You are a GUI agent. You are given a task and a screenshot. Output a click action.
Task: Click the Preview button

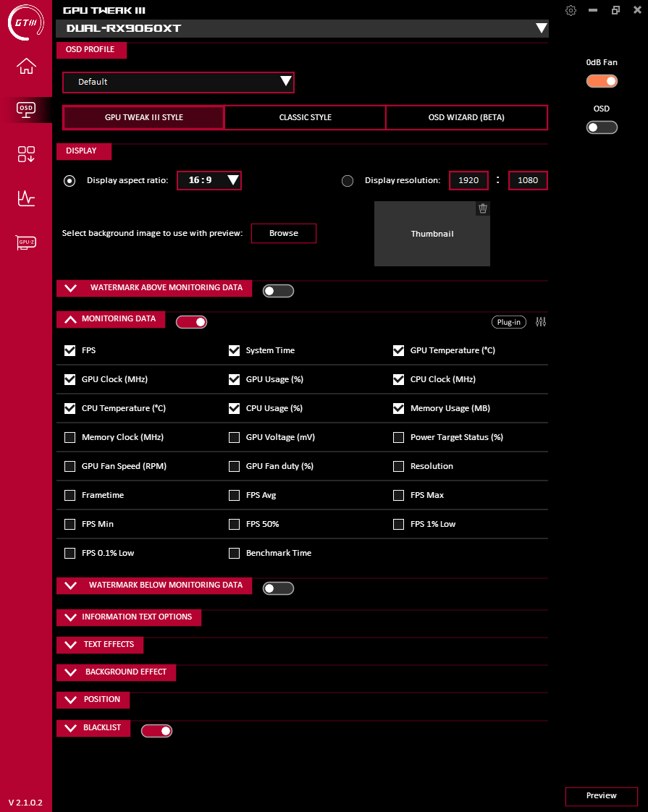(602, 796)
